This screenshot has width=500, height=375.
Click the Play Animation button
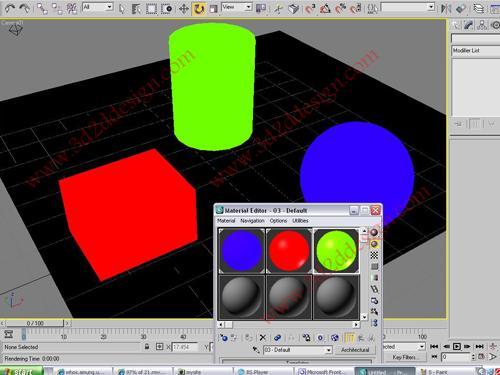coord(457,347)
